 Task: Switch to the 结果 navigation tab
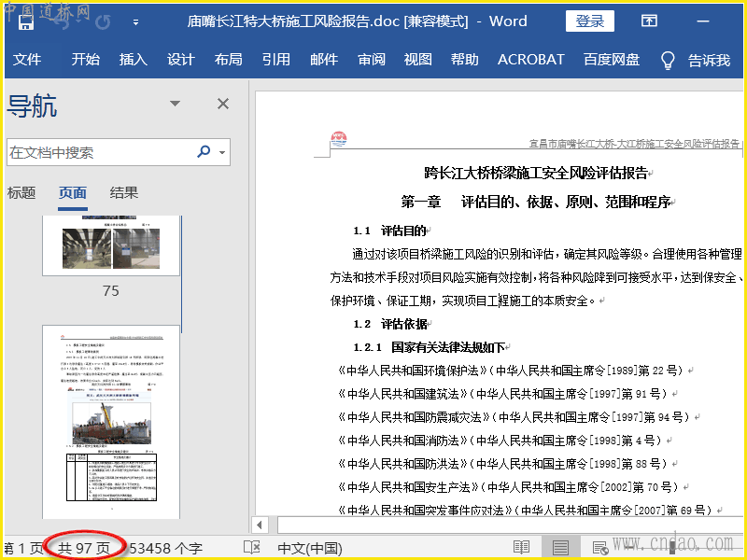[124, 193]
